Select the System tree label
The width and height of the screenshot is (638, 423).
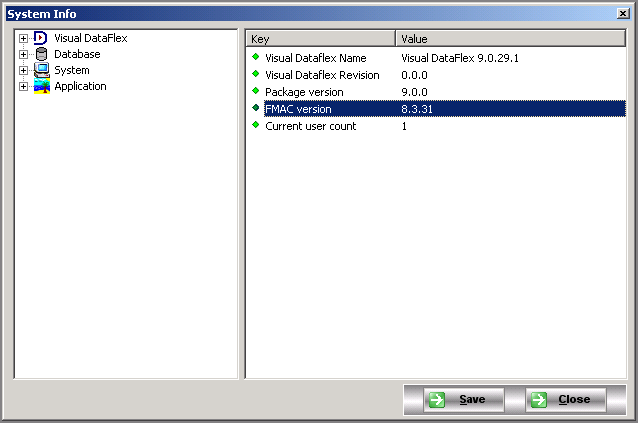pyautogui.click(x=72, y=70)
